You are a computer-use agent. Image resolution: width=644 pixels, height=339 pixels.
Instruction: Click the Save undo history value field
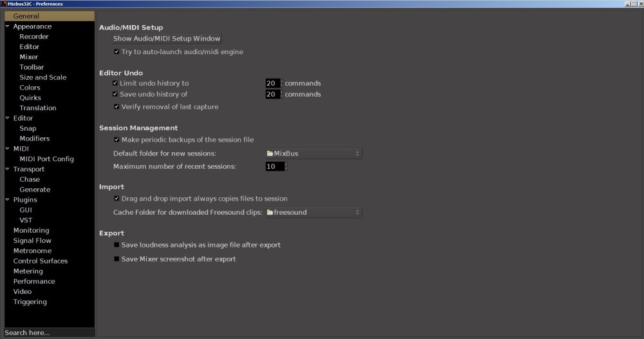(x=272, y=94)
